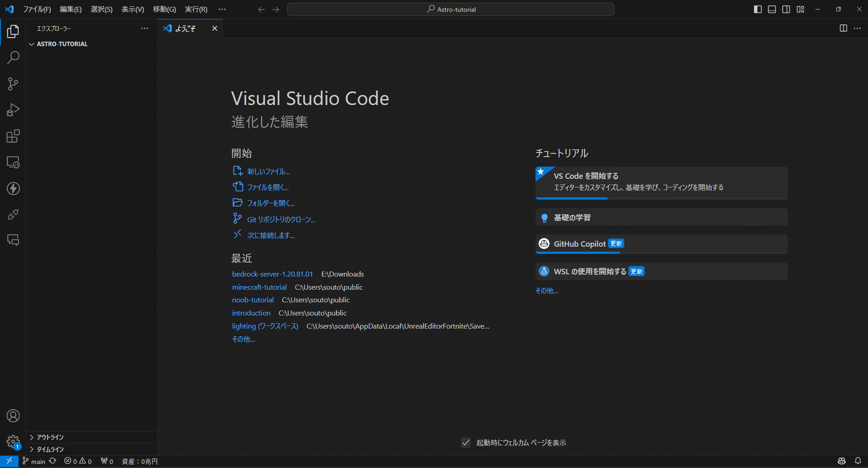Click the 資産：0兆円 status bar entry
Viewport: 868px width, 468px height.
(140, 461)
